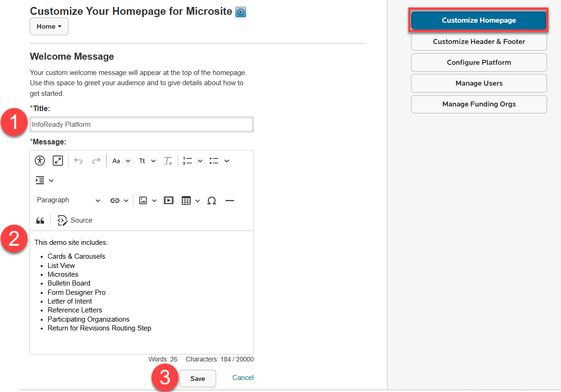The width and height of the screenshot is (561, 392).
Task: Open the accessibility help icon in the editor
Action: tap(40, 161)
